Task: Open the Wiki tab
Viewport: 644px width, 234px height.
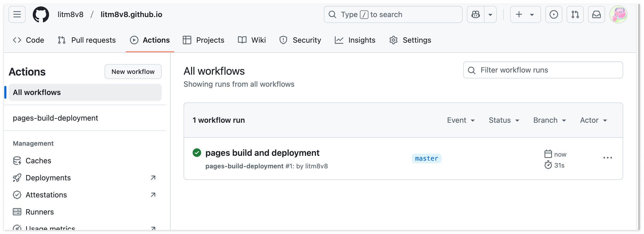Action: (x=252, y=40)
